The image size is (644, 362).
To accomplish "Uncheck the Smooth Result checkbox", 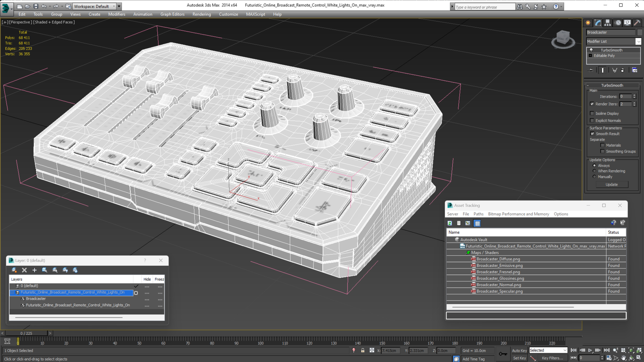I will pos(592,134).
